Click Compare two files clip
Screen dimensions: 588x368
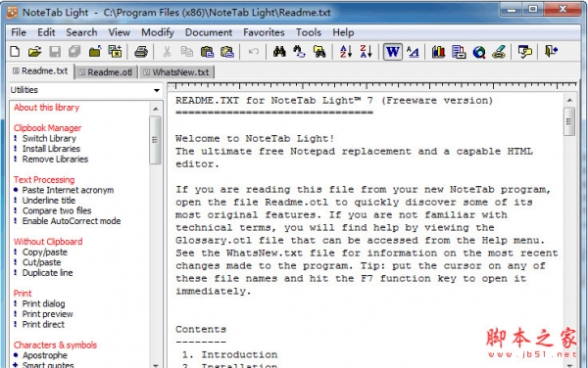[x=57, y=210]
